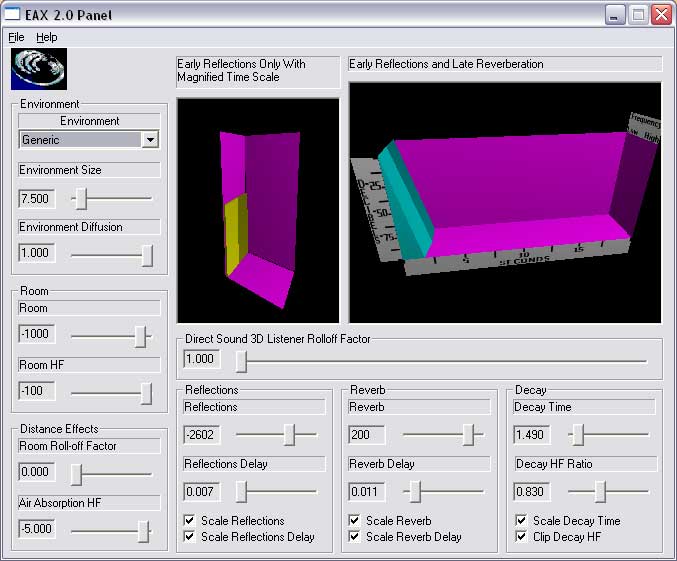Click the Room value field showing -1000
Image resolution: width=677 pixels, height=561 pixels.
[x=37, y=334]
